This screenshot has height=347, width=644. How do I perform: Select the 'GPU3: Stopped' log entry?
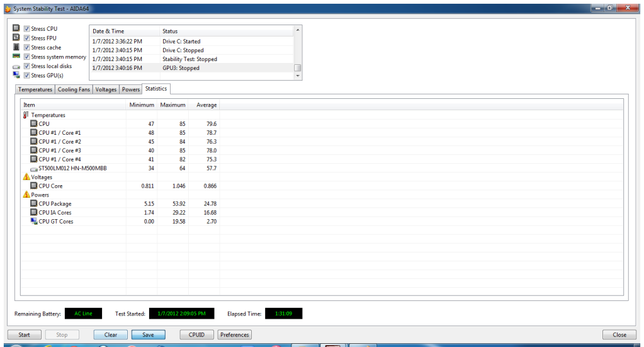click(x=192, y=68)
